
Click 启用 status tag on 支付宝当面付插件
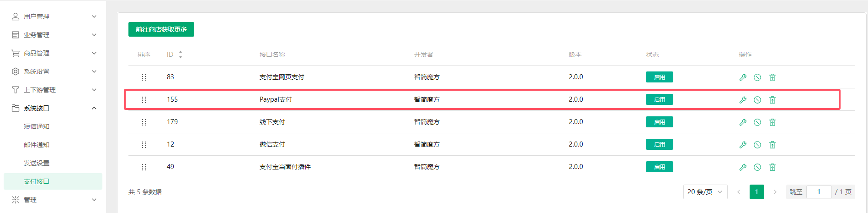point(659,167)
